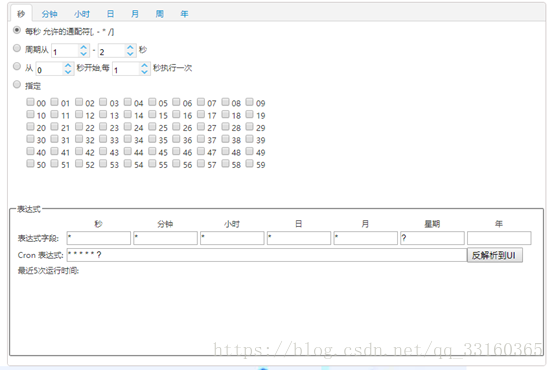Screen dimensions: 554x370
Task: Click the 小时 expression field
Action: [x=232, y=238]
